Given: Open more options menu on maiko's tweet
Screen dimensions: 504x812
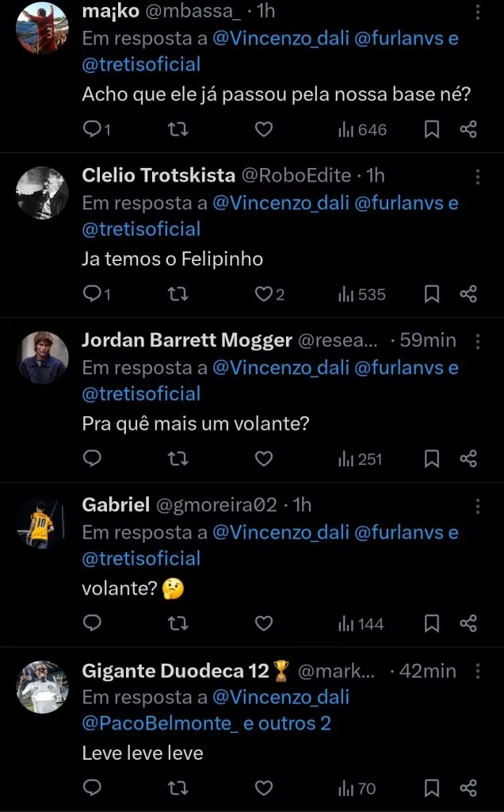Looking at the screenshot, I should 478,10.
